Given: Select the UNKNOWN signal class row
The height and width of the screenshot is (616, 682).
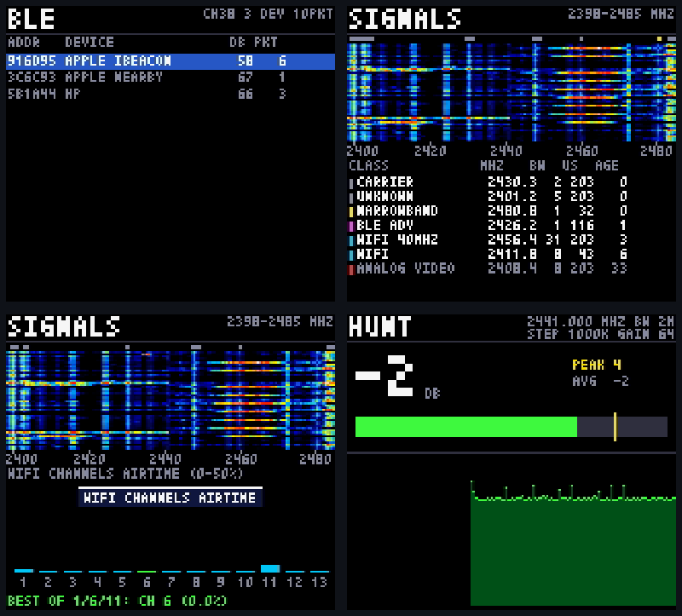Looking at the screenshot, I should (x=488, y=197).
